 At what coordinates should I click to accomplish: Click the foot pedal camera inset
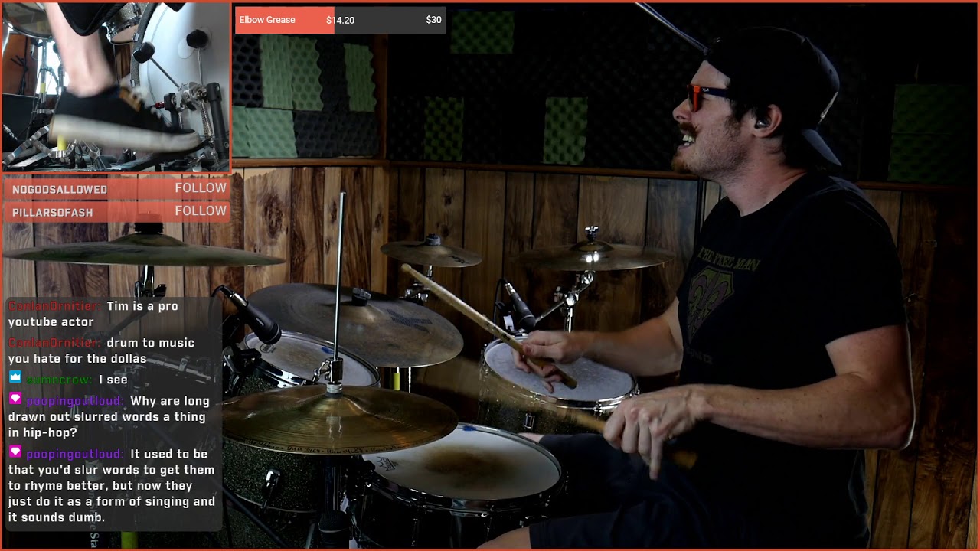(116, 86)
